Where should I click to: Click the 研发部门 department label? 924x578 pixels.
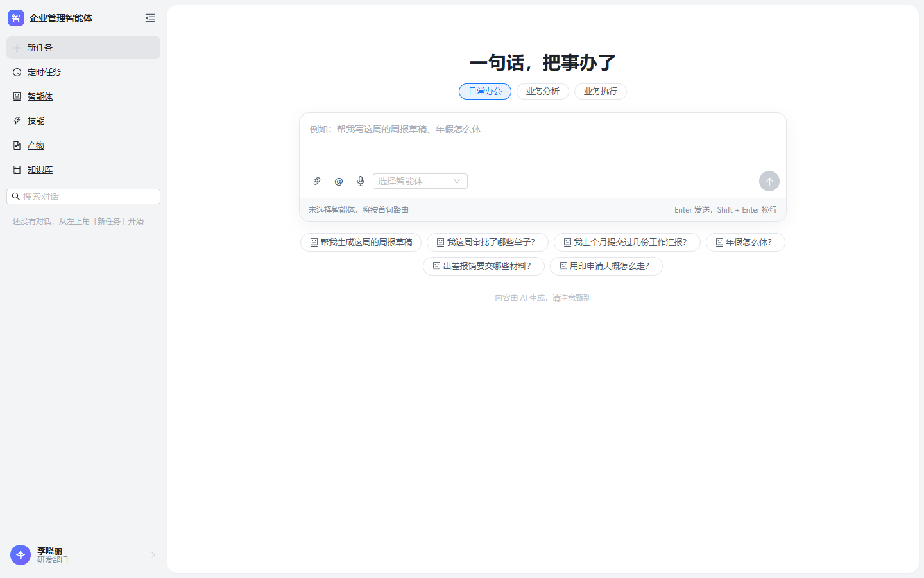point(53,560)
